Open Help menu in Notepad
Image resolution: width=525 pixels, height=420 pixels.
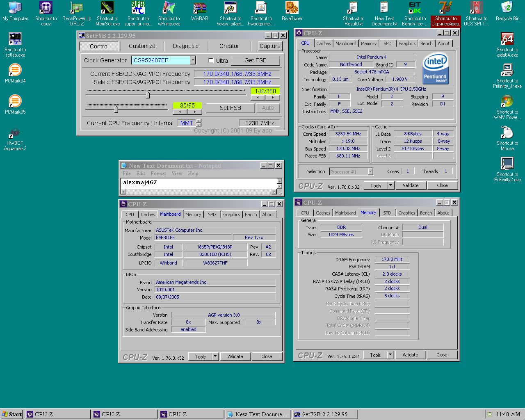point(193,173)
